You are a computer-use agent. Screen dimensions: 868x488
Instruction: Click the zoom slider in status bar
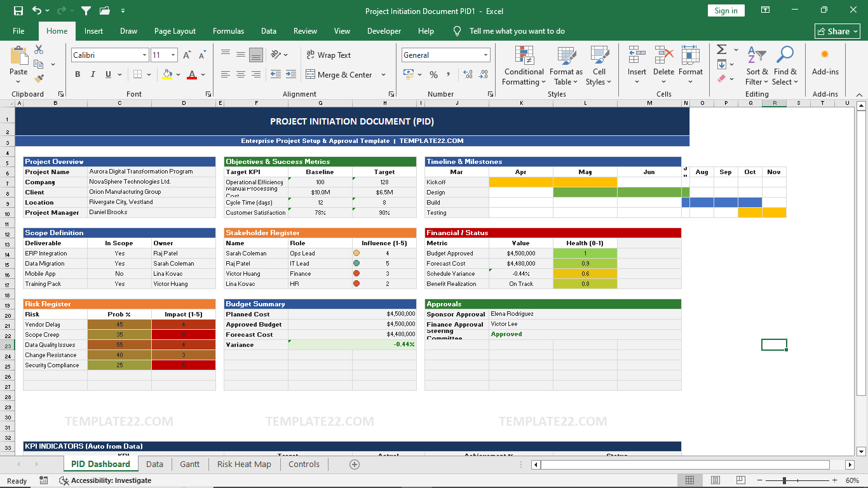tap(784, 481)
